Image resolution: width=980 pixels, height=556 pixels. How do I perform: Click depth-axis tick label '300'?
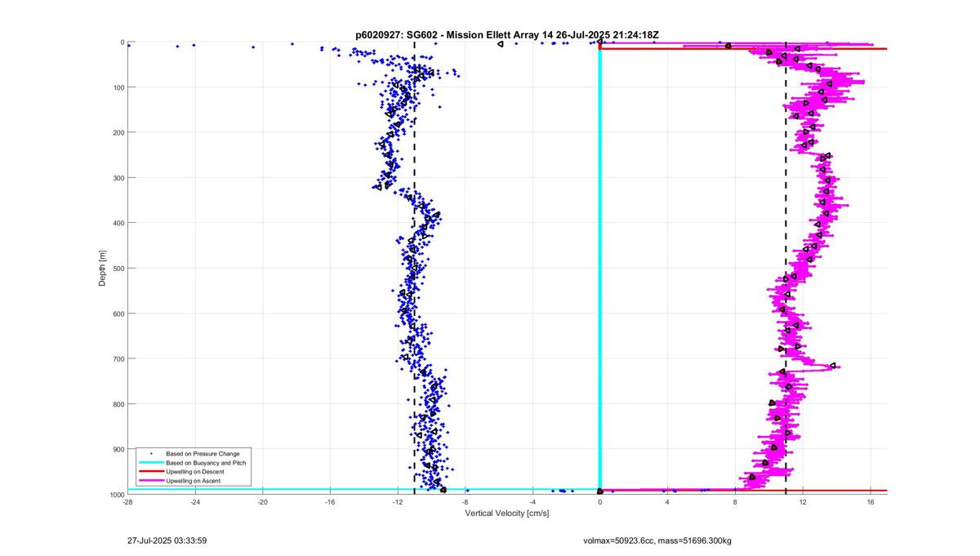pyautogui.click(x=118, y=178)
